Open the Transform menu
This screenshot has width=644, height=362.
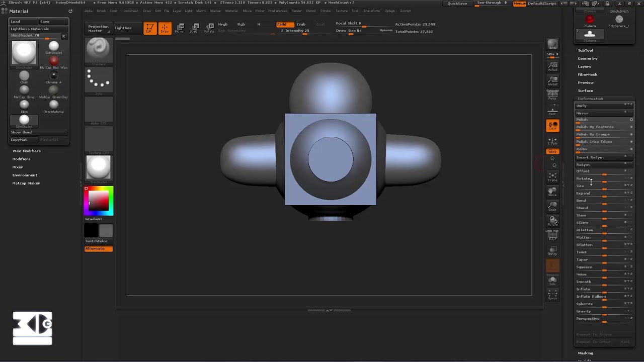(x=372, y=11)
